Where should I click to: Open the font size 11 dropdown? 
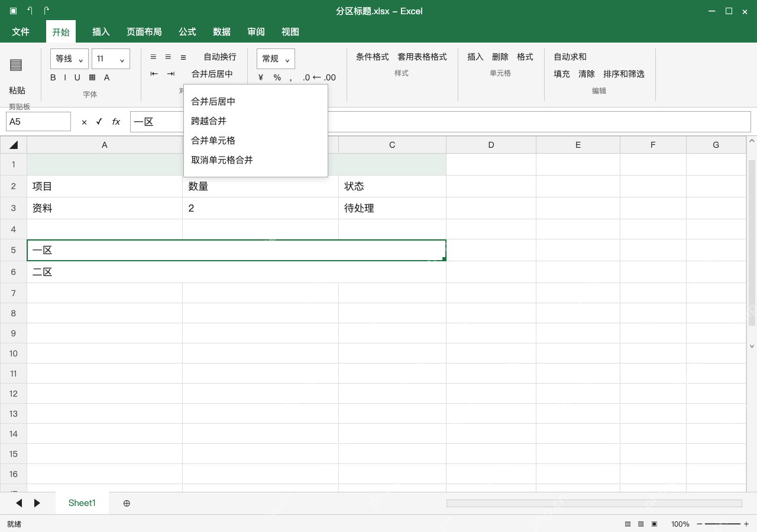(x=111, y=59)
